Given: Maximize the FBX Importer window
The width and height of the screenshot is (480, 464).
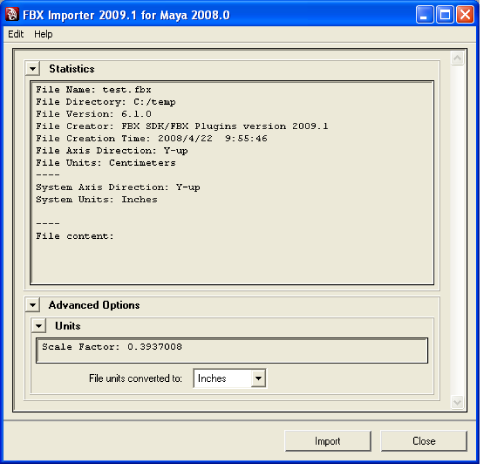Looking at the screenshot, I should 445,15.
